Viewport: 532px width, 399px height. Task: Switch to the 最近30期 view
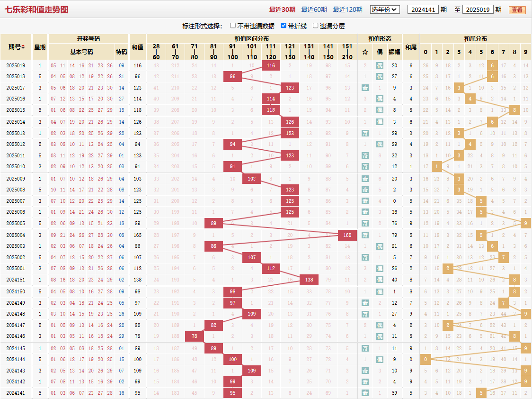282,9
